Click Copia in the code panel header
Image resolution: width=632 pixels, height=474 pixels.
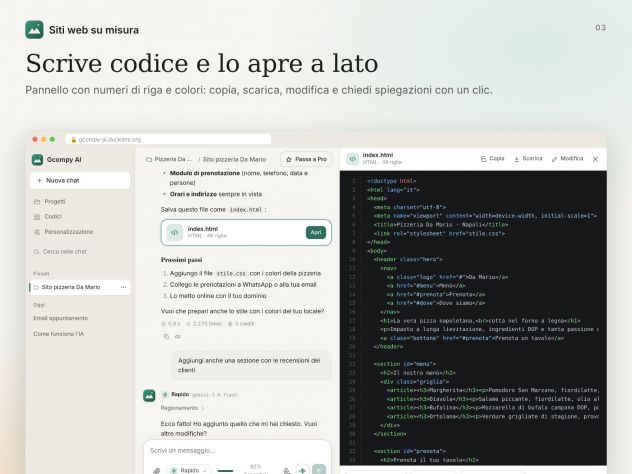[x=492, y=159]
